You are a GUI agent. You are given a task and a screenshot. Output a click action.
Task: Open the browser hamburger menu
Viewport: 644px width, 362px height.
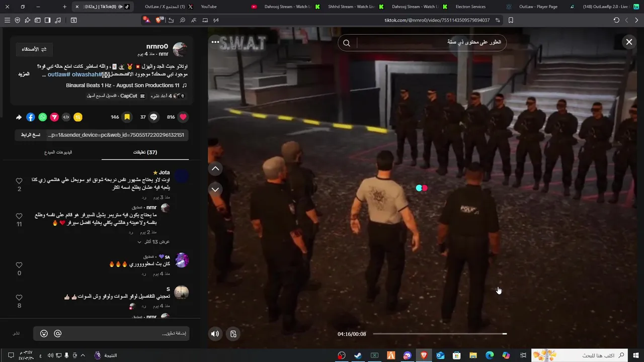coord(7,20)
